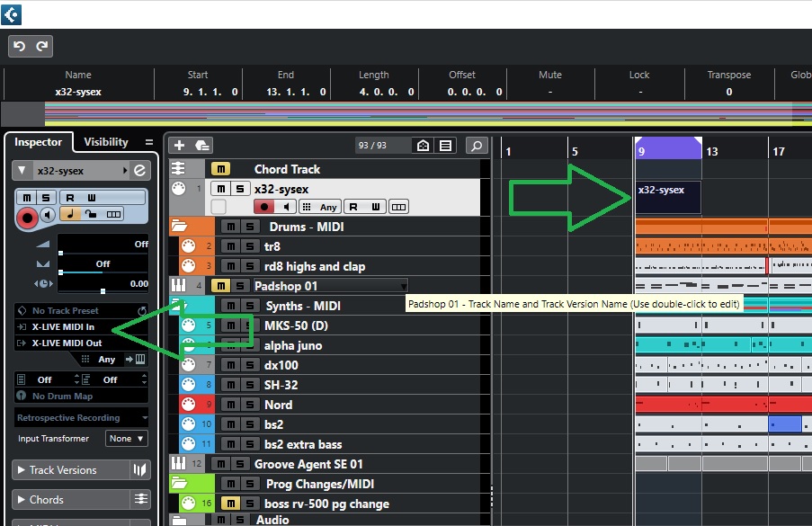Open Any channel selector on x32-sysex row
The width and height of the screenshot is (812, 526).
[320, 207]
